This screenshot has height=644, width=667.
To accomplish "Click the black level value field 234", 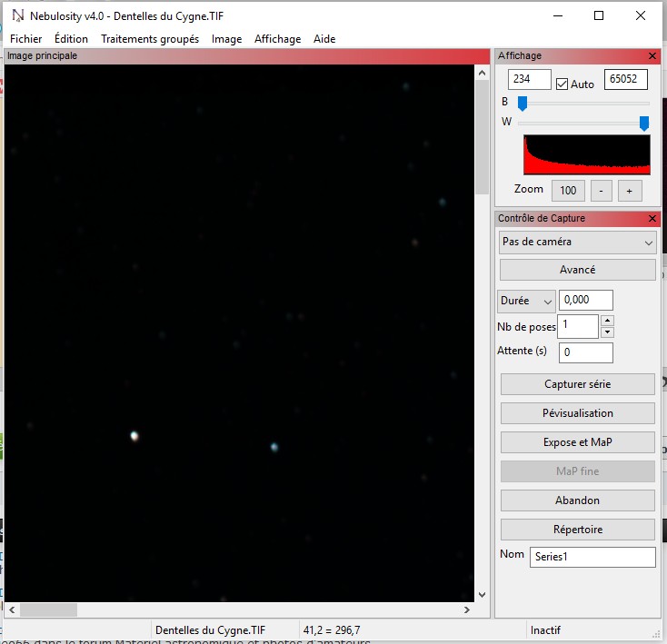I will pyautogui.click(x=529, y=79).
